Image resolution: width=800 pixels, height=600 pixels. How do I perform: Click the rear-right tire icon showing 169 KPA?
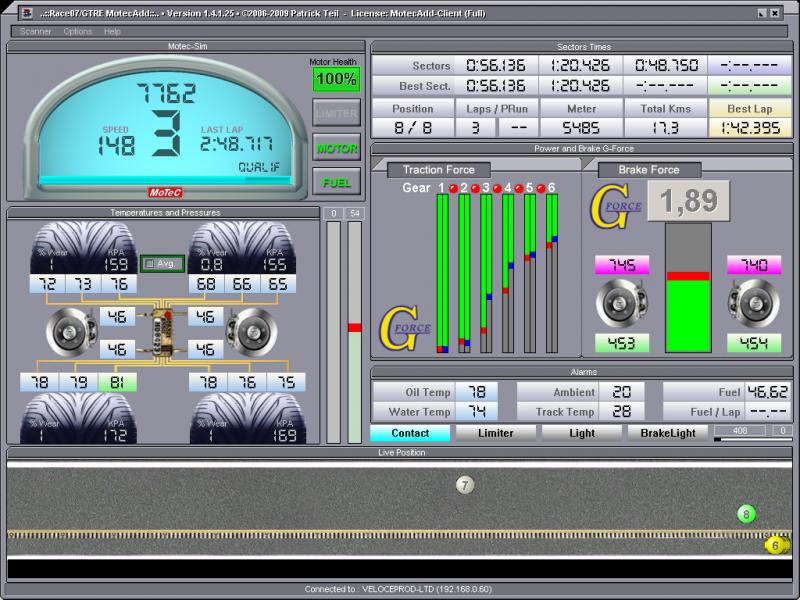tap(246, 418)
